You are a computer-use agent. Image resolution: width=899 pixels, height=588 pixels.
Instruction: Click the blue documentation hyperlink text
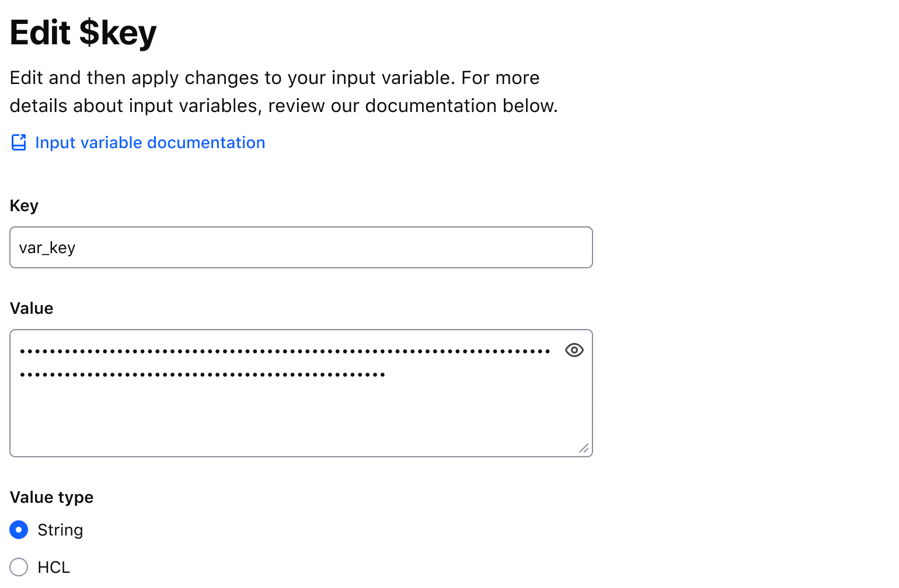coord(149,142)
